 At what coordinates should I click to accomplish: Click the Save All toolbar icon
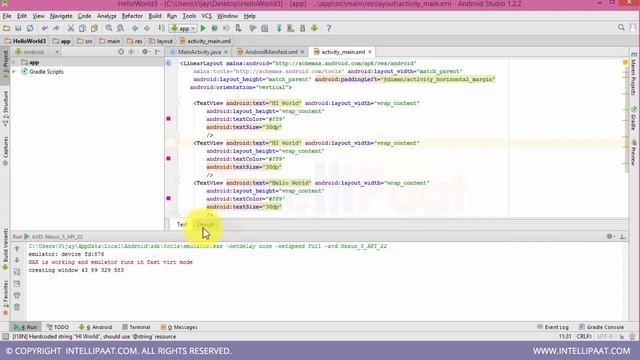tap(18, 28)
